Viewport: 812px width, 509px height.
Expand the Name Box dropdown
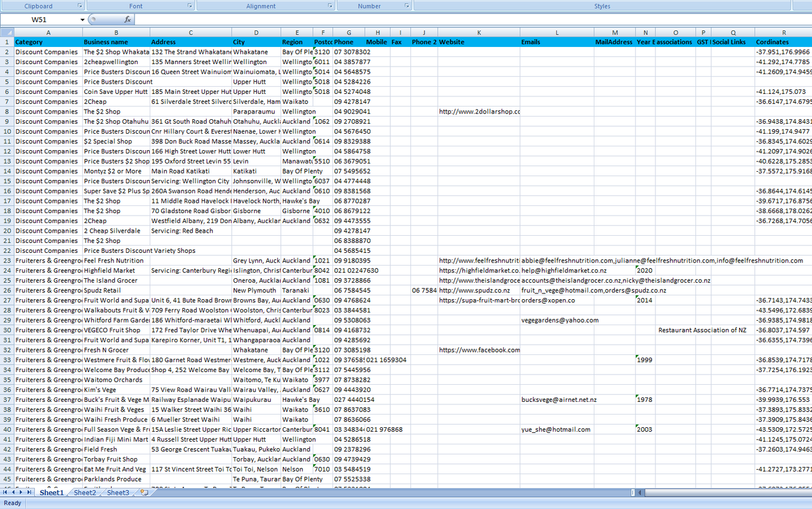(x=82, y=20)
